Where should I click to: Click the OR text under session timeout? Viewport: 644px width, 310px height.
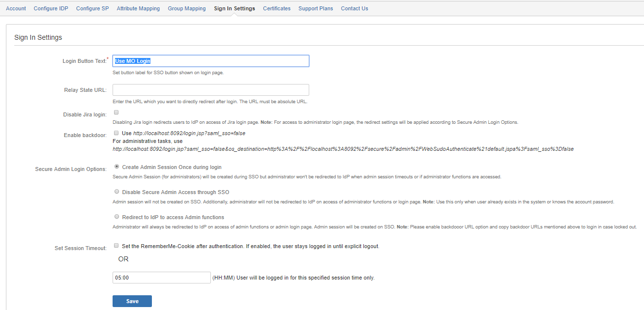tap(123, 259)
